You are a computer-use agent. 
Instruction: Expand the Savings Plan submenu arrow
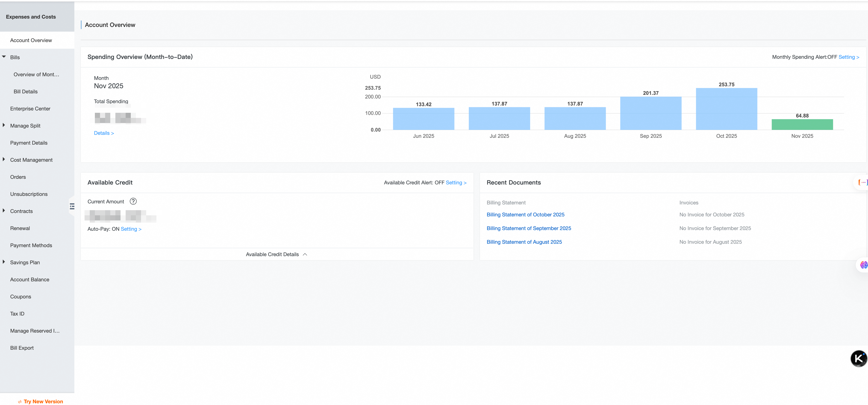[4, 262]
